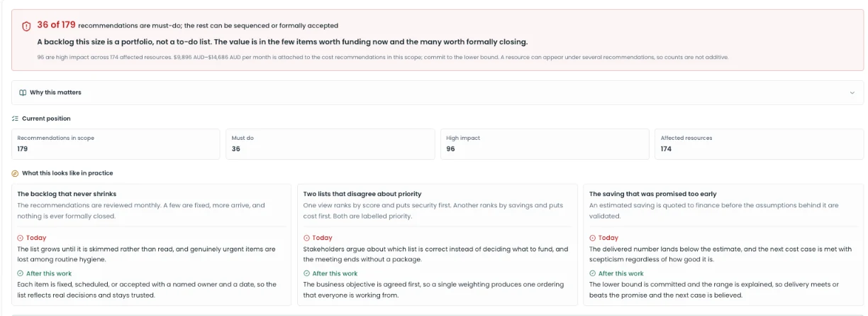
Task: Select the Must do 36 tile
Action: [330, 143]
